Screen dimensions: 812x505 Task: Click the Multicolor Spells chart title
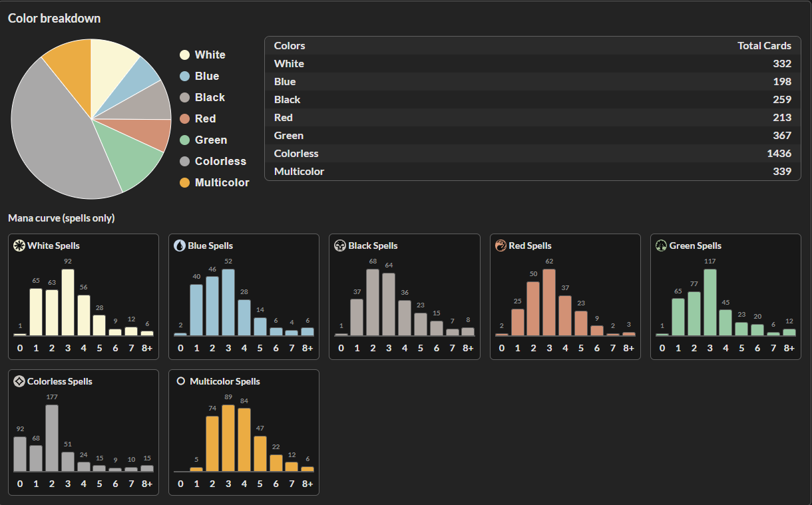pyautogui.click(x=225, y=381)
